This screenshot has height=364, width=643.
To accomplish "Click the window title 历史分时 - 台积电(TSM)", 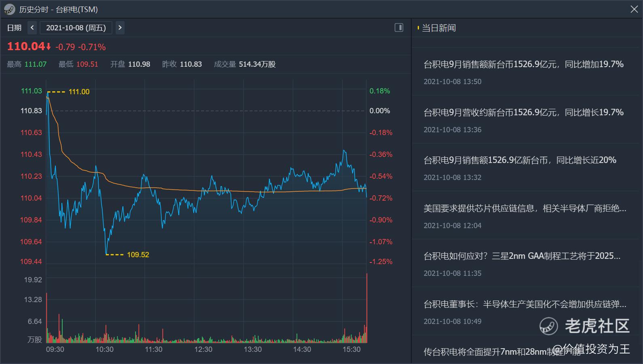I will click(59, 9).
